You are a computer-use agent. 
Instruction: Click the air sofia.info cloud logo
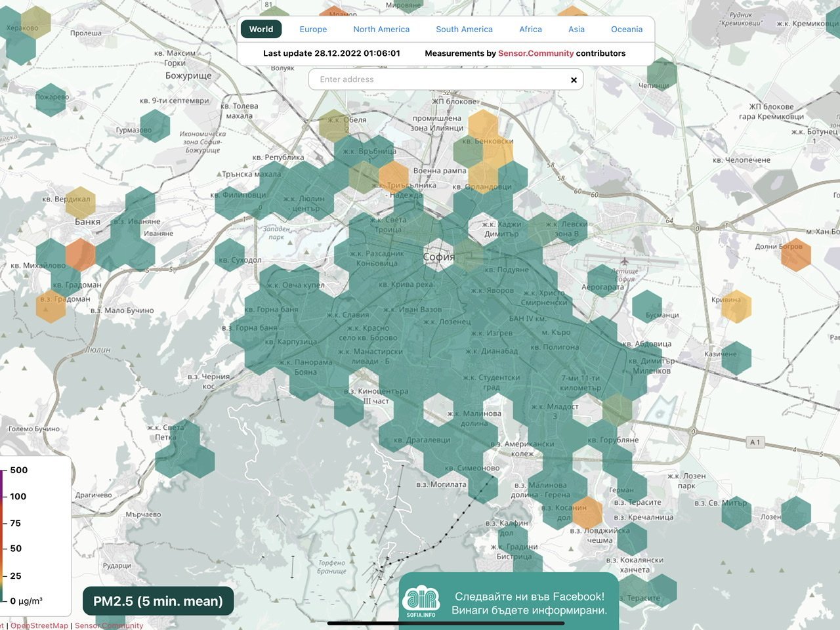tap(421, 600)
